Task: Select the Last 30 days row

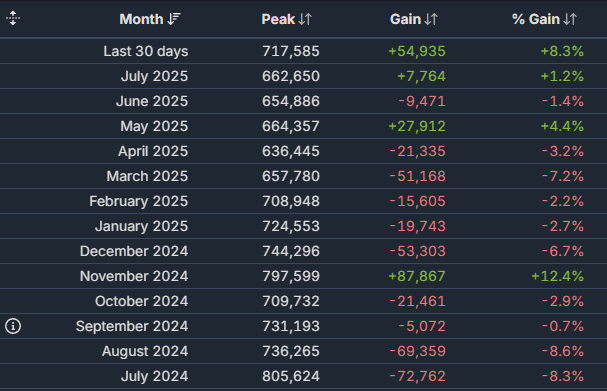Action: click(x=304, y=51)
